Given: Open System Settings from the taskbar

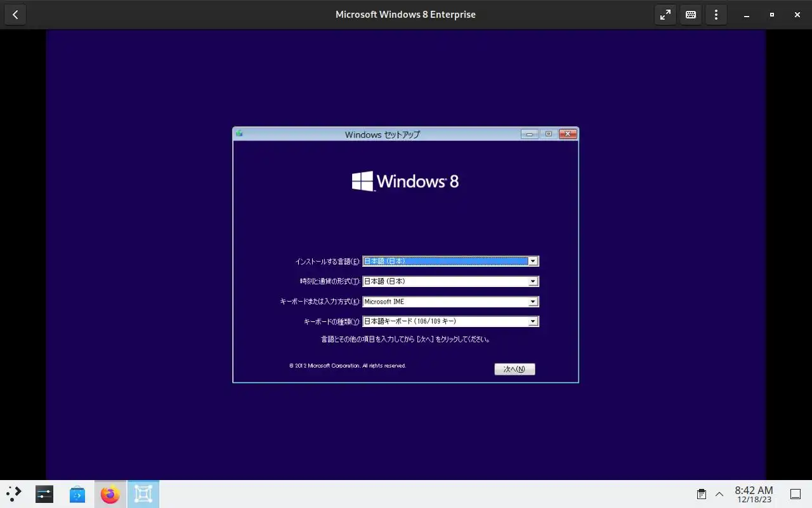Looking at the screenshot, I should coord(44,494).
